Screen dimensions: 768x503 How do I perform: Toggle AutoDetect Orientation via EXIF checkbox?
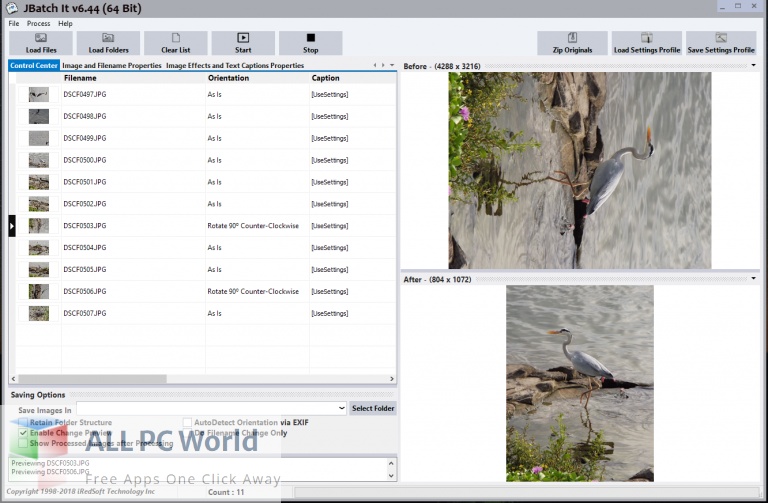187,422
